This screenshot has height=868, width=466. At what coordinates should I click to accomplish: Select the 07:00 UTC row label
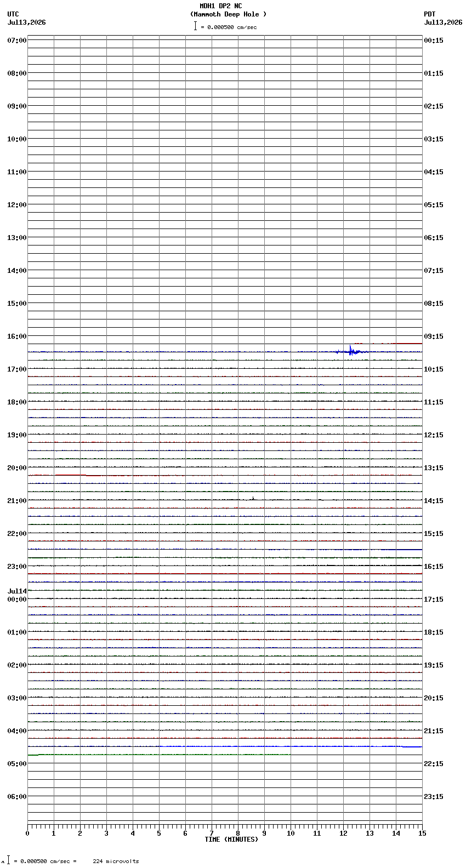click(17, 41)
